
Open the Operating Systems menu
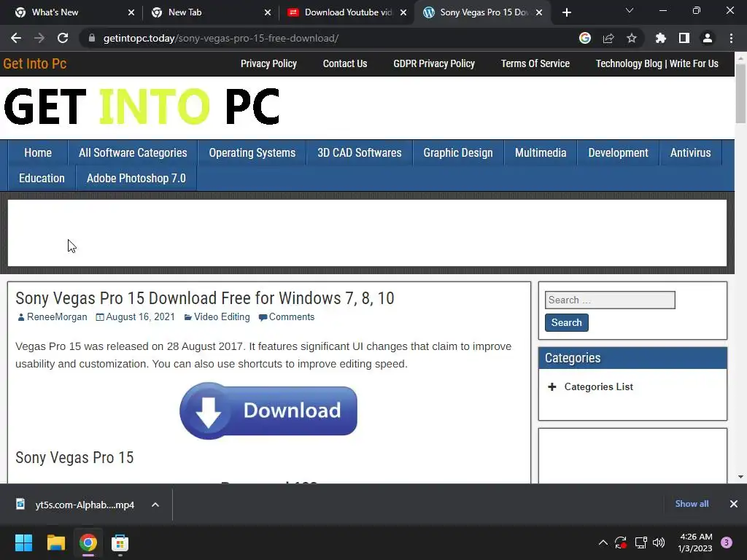[x=252, y=153]
